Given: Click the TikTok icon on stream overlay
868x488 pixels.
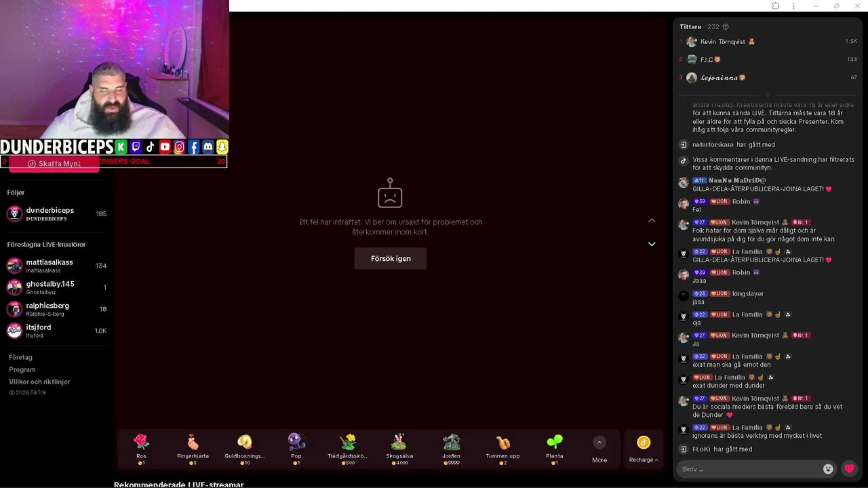Looking at the screenshot, I should (x=151, y=147).
